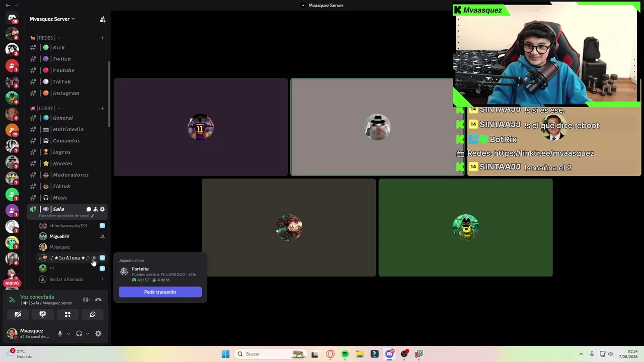Viewport: 644px width, 362px height.
Task: Select the purple background participant tile
Action: [201, 127]
